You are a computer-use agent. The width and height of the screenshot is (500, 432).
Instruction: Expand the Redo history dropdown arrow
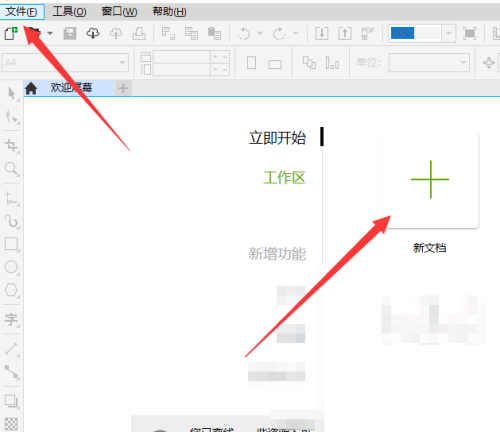tap(295, 33)
